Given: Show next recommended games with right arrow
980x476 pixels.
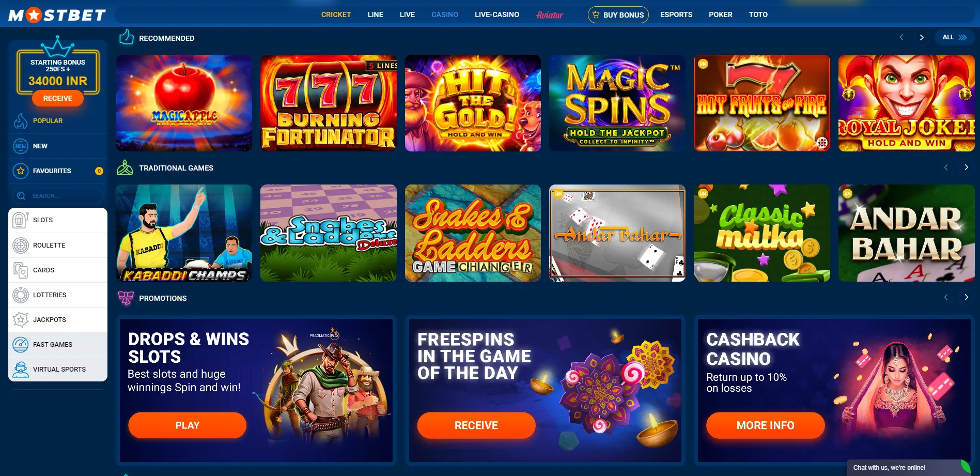Looking at the screenshot, I should (x=922, y=37).
